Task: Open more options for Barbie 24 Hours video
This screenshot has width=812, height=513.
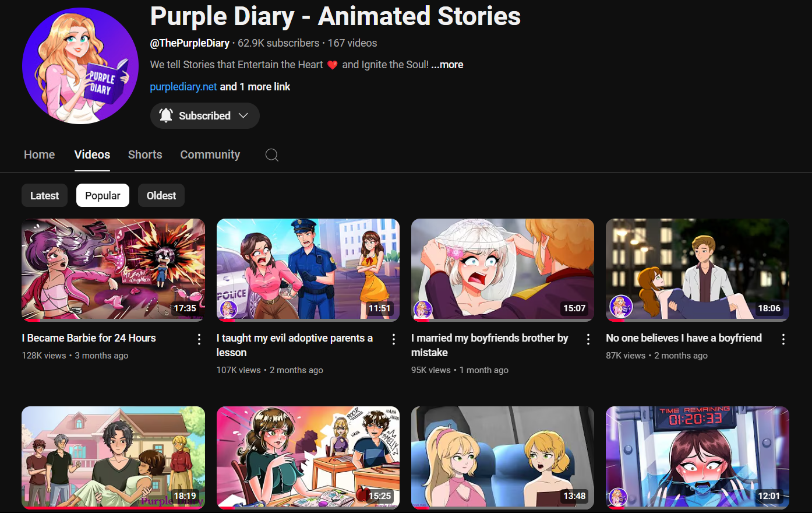Action: coord(199,339)
